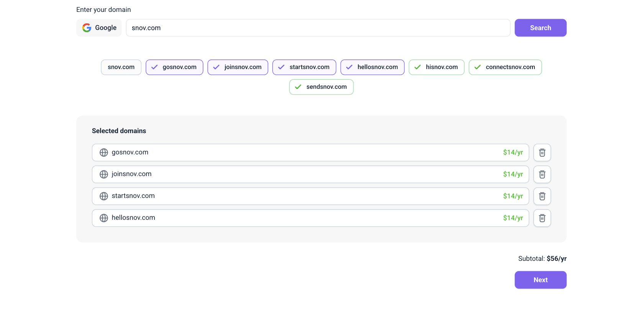
Task: Select the connectsnov.com suggestion
Action: tap(505, 67)
